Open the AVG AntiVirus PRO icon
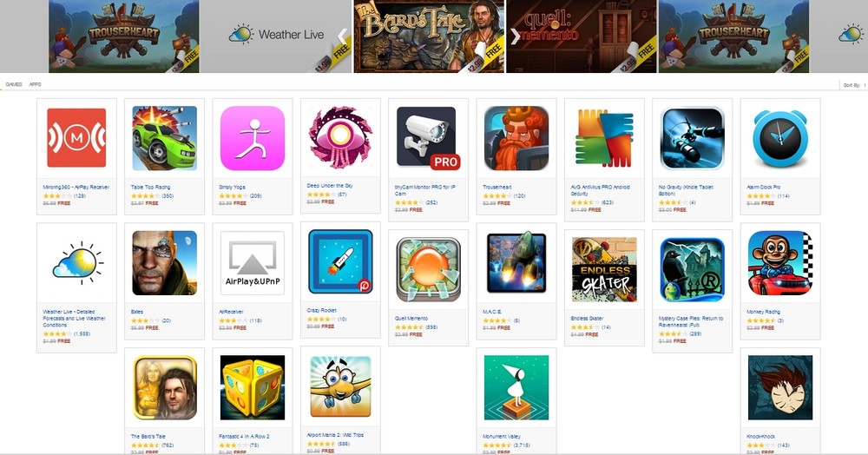Viewport: 868px width, 455px height. pos(604,138)
